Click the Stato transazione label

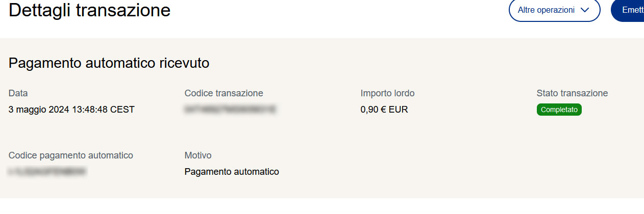tap(572, 93)
